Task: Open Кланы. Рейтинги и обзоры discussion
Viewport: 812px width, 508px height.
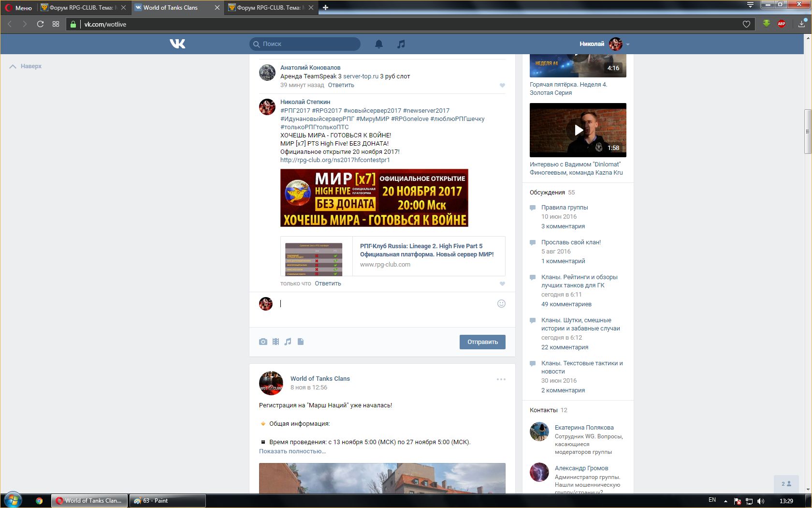Action: coord(579,281)
